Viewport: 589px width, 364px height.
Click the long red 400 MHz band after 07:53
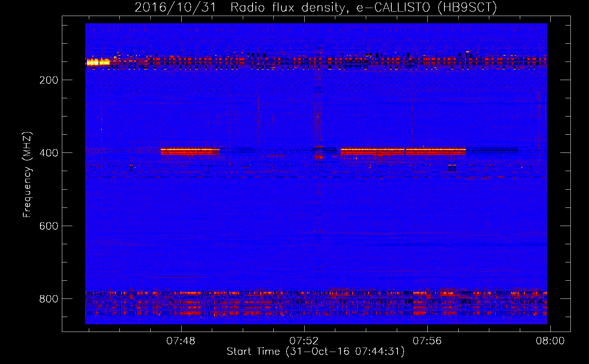click(x=403, y=151)
